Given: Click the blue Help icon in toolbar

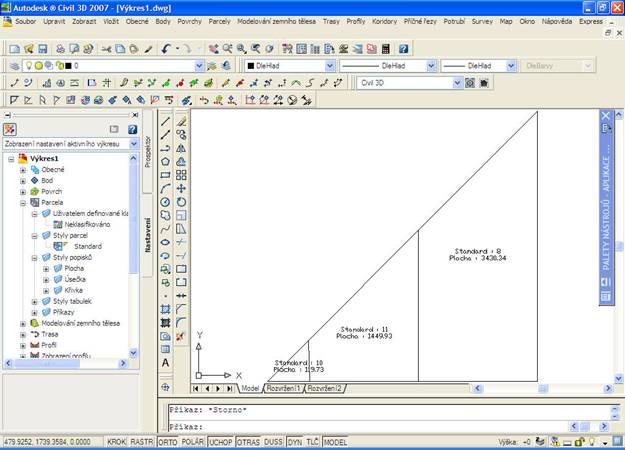Looking at the screenshot, I should (x=403, y=49).
